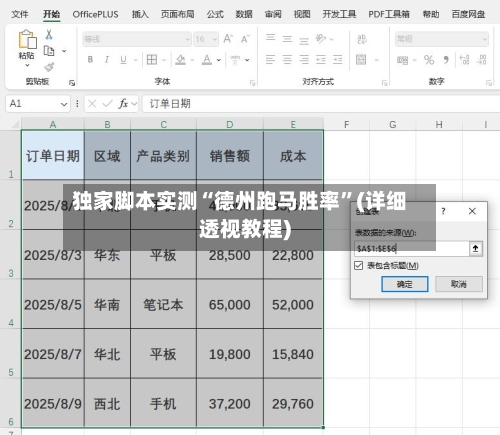Screen dimensions: 500x435
Task: Click the Center alignment icon
Action: click(287, 60)
